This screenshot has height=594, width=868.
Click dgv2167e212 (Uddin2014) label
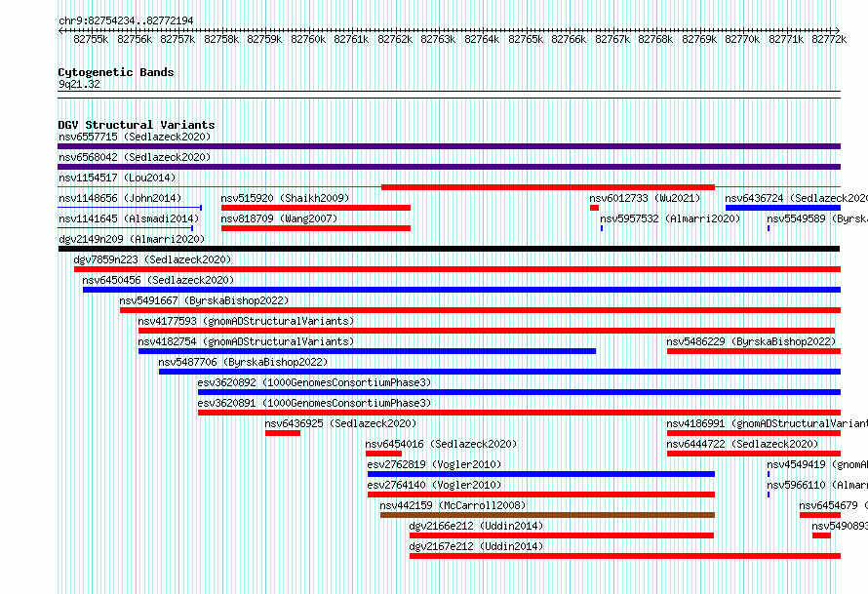click(476, 546)
